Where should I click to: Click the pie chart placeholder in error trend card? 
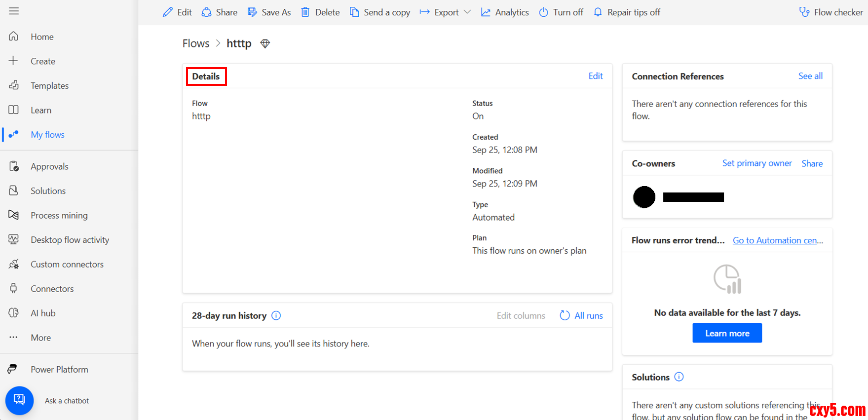point(727,279)
